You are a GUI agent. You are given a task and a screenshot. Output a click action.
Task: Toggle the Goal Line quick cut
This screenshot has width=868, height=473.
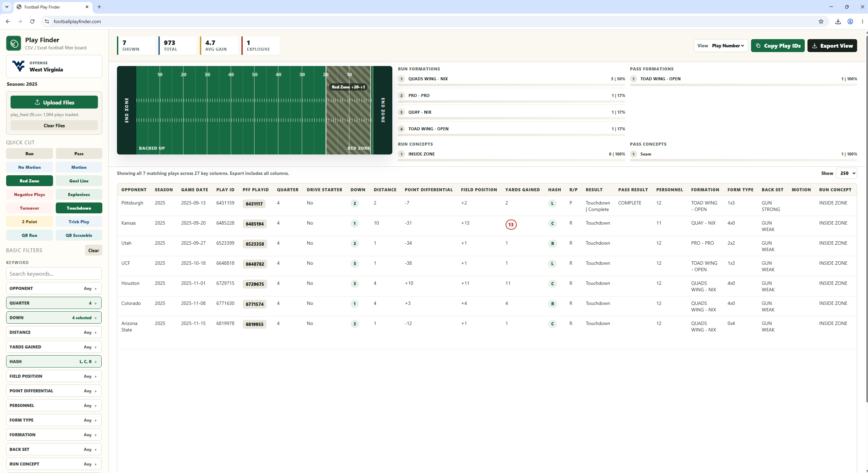coord(79,181)
